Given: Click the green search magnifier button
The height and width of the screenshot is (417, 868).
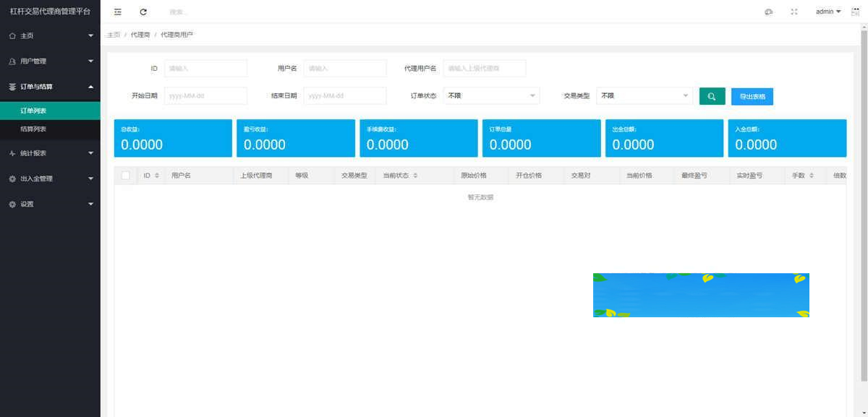Looking at the screenshot, I should click(x=712, y=96).
